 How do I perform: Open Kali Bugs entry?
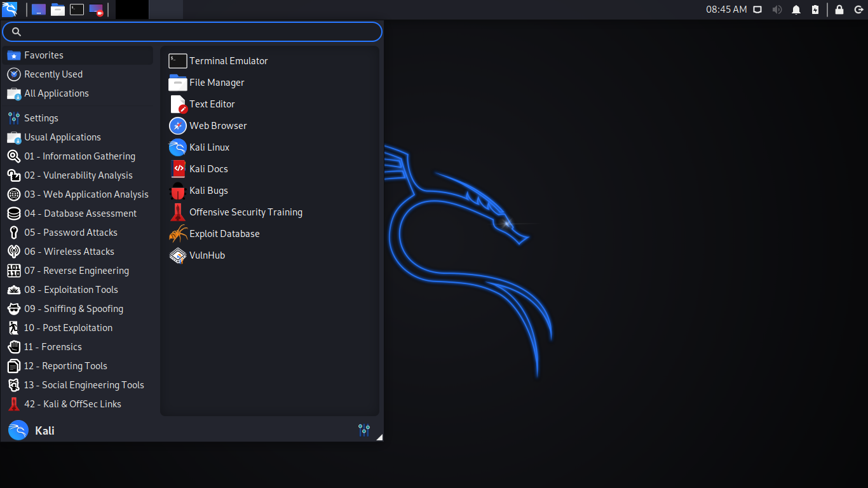pyautogui.click(x=269, y=191)
